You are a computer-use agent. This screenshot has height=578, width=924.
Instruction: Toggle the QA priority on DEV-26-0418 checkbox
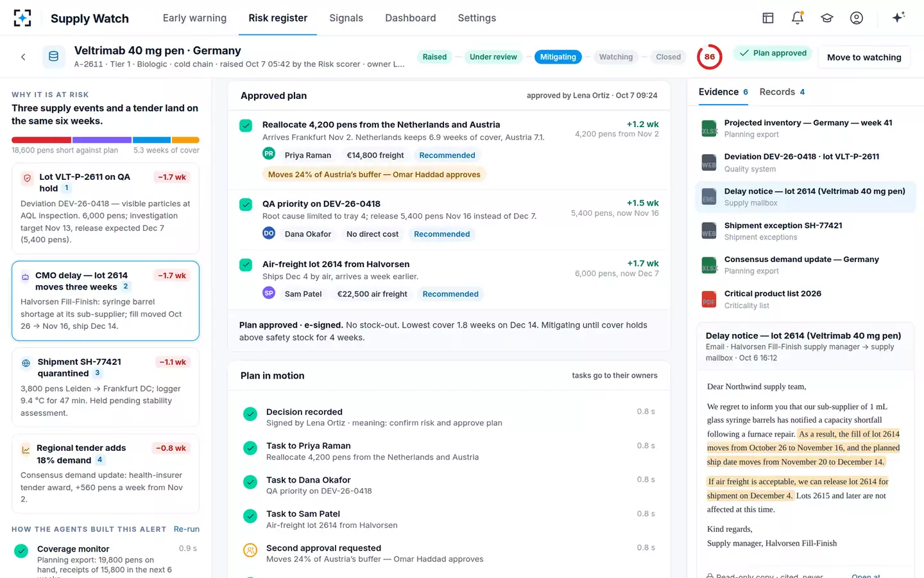[x=246, y=205]
